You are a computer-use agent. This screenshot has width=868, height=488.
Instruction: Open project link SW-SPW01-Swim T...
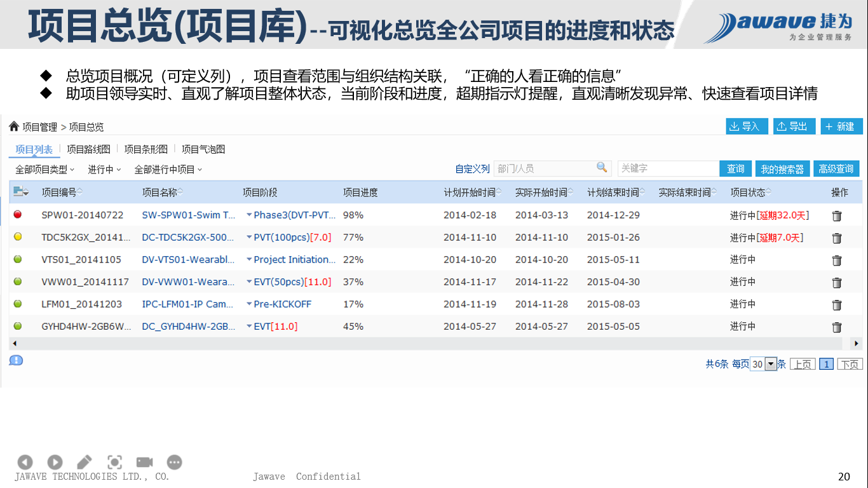pyautogui.click(x=189, y=215)
